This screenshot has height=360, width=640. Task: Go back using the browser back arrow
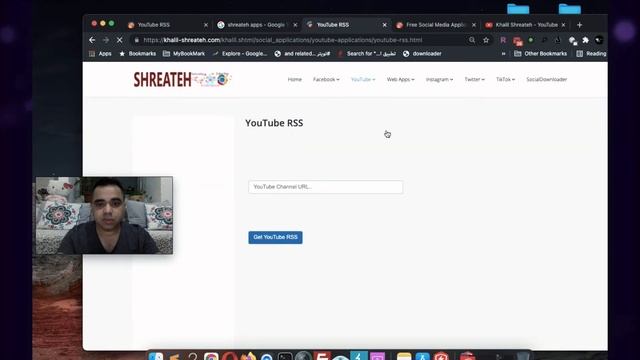point(92,40)
